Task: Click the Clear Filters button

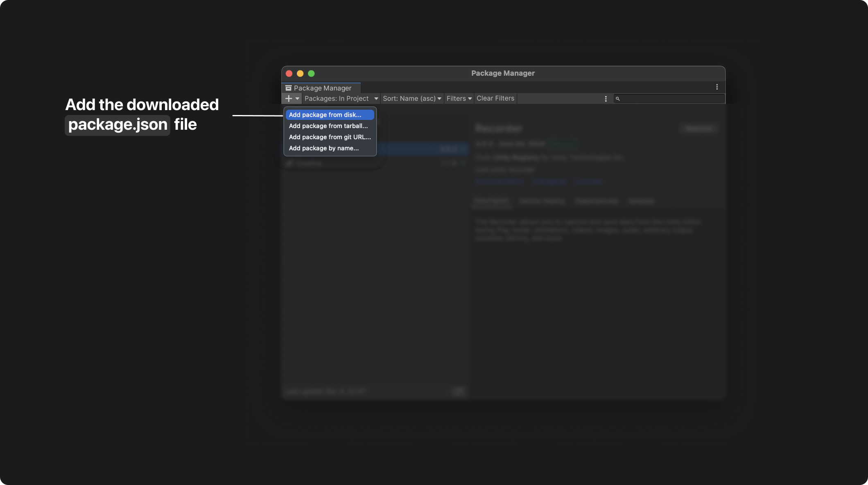Action: [x=495, y=99]
